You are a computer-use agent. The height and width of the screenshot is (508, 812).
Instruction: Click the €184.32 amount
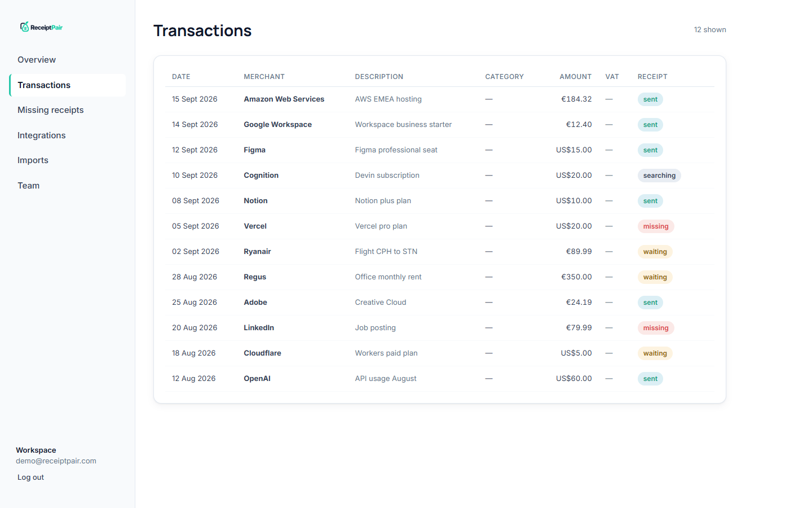coord(576,99)
